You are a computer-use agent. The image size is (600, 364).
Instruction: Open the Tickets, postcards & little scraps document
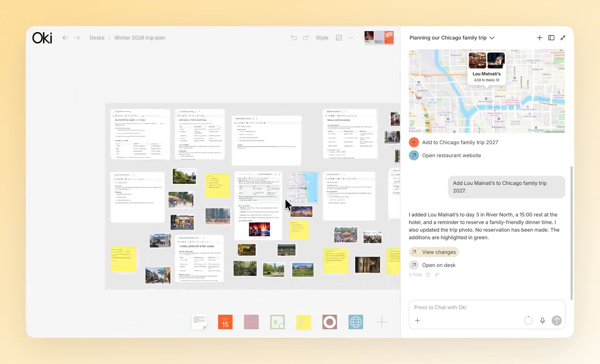coord(199,259)
